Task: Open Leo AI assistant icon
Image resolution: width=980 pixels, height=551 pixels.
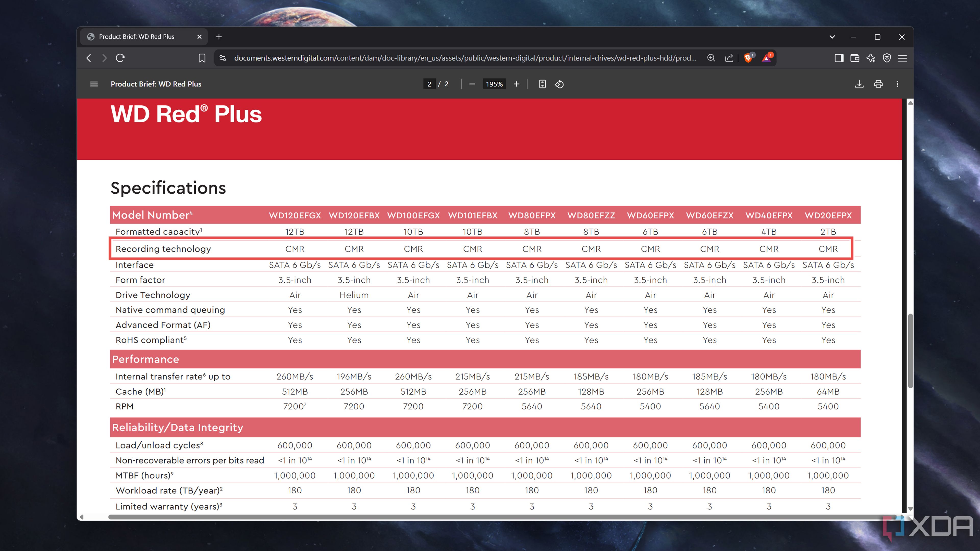Action: pyautogui.click(x=871, y=58)
